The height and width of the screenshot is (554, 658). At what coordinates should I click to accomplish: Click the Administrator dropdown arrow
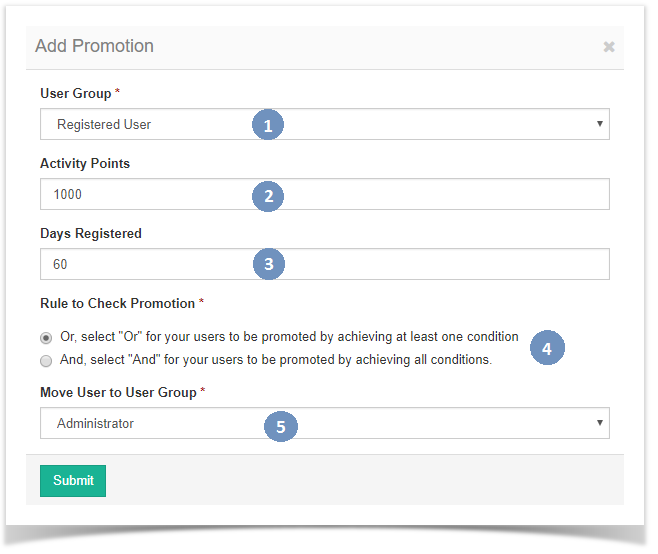point(600,423)
